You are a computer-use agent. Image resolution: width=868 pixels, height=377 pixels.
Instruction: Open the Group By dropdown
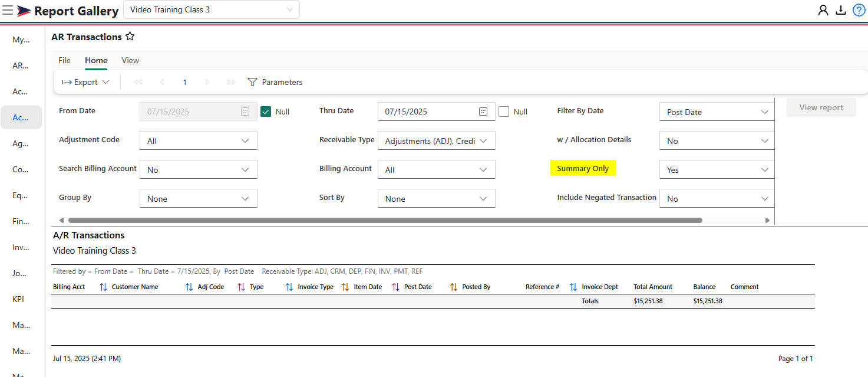point(199,199)
